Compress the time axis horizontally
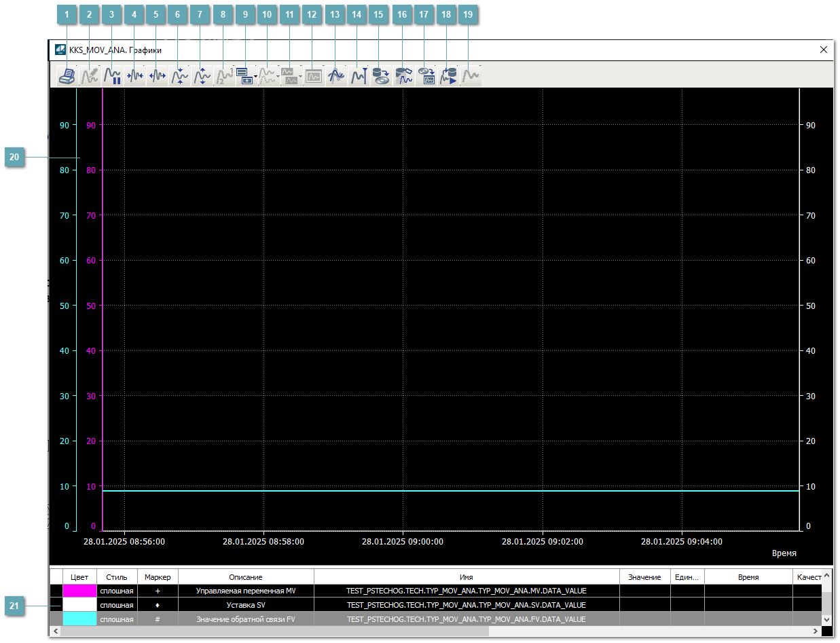Image resolution: width=840 pixels, height=643 pixels. pos(134,77)
